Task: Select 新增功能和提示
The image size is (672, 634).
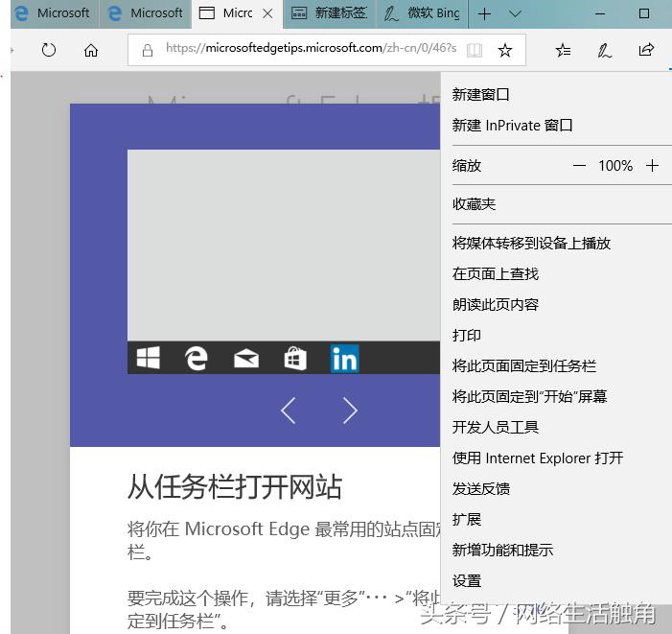Action: click(x=502, y=550)
